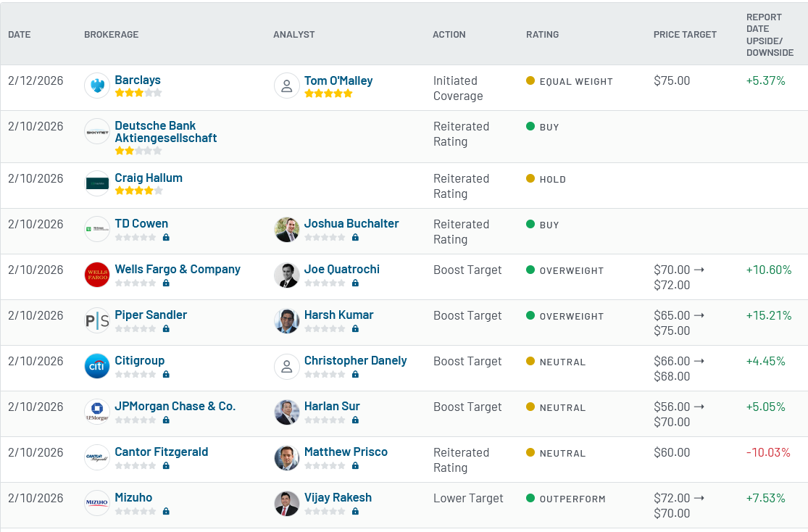This screenshot has width=808, height=532.
Task: Click the Barclays three-star rating
Action: (138, 93)
